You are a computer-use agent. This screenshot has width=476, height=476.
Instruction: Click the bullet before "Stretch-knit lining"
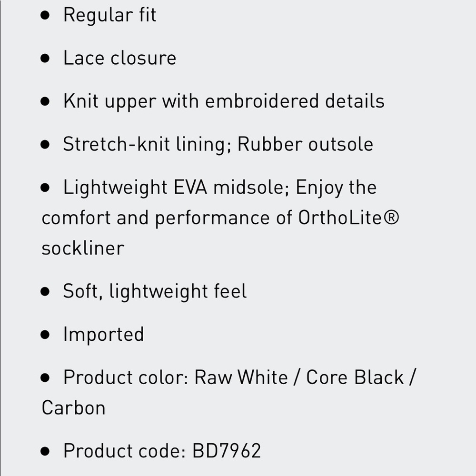[x=45, y=145]
